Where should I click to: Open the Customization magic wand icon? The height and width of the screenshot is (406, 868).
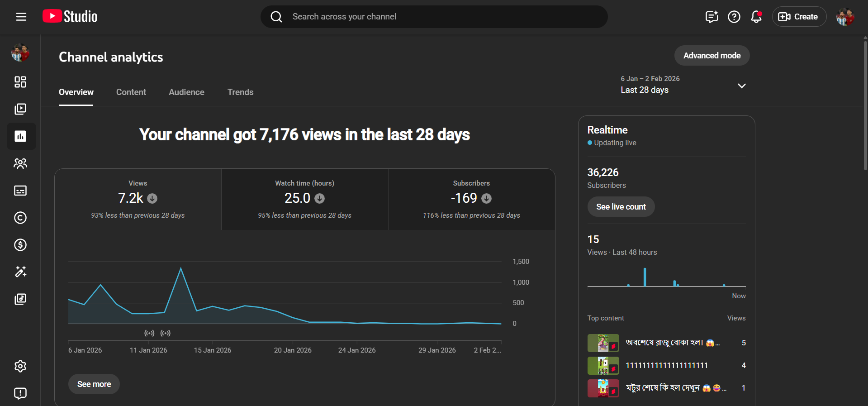[x=20, y=272]
